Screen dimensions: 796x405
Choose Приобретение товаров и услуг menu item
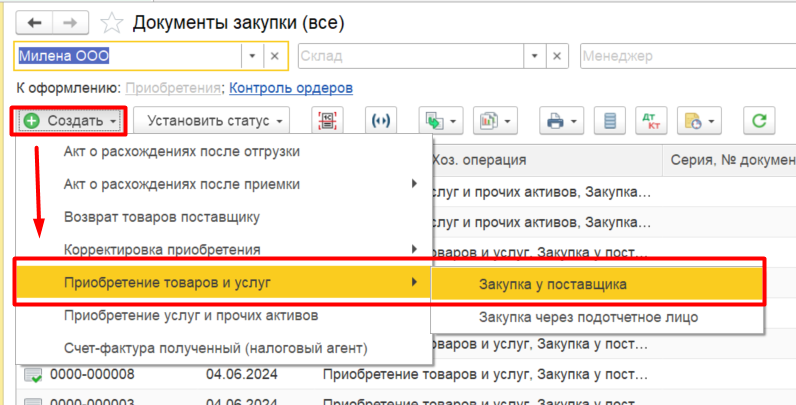click(224, 282)
